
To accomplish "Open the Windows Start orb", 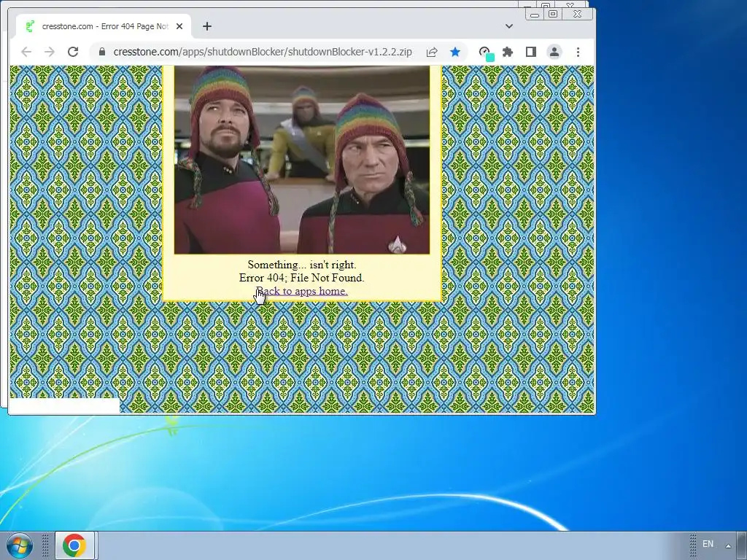I will 19,545.
